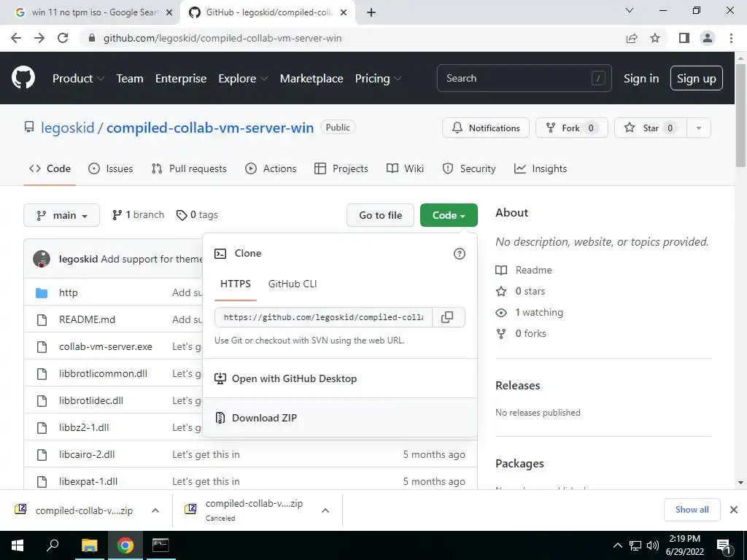Click Notifications button
Image resolution: width=747 pixels, height=560 pixels.
point(485,128)
